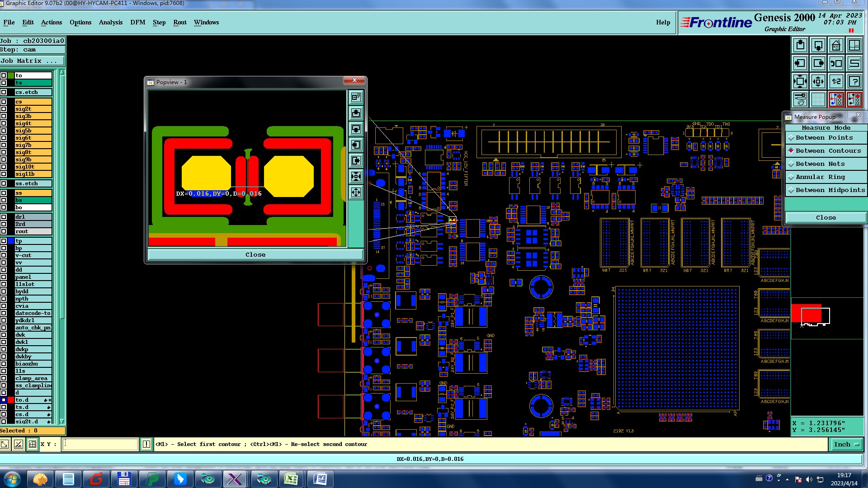Click the green color swatch of layer to
Image resolution: width=868 pixels, height=488 pixels.
pyautogui.click(x=10, y=75)
